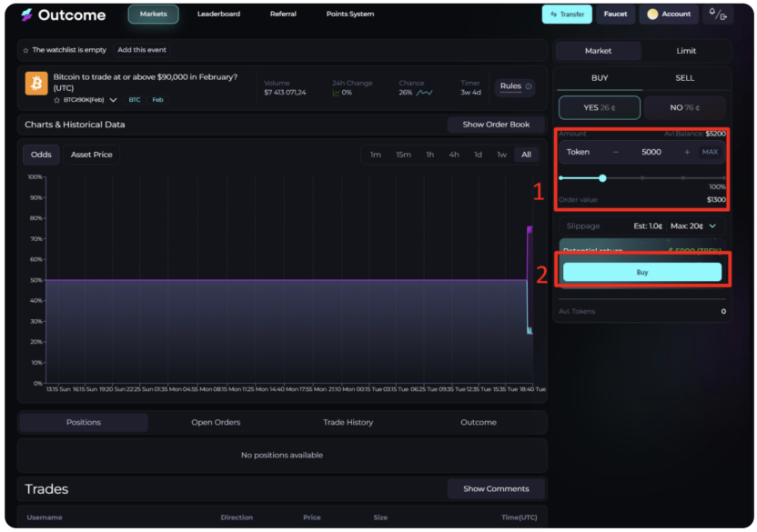The height and width of the screenshot is (532, 757).
Task: Click the Bitcoin market icon
Action: point(36,84)
